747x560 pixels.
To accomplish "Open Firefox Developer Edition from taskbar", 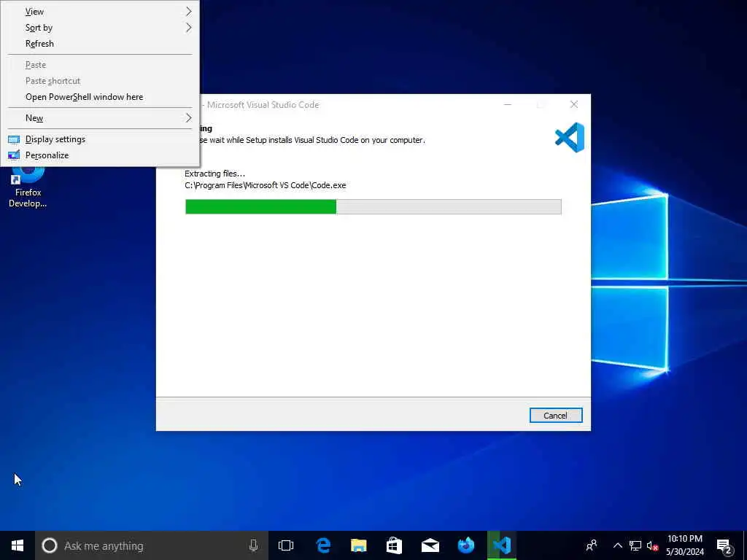I will pos(466,545).
